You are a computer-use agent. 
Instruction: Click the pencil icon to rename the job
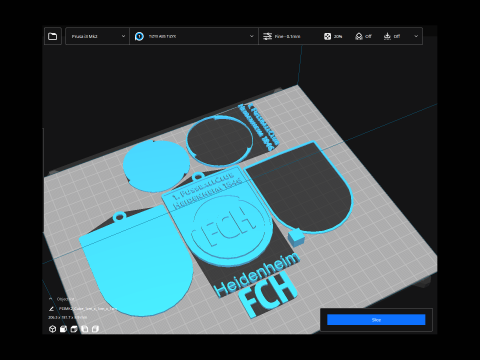point(51,309)
